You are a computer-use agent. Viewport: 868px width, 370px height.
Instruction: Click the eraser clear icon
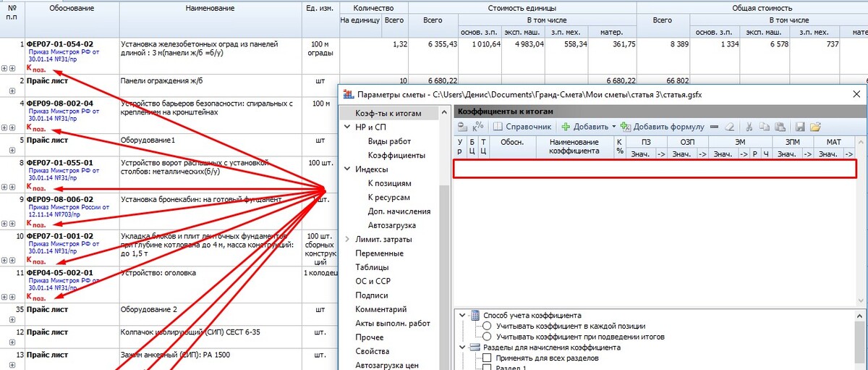pos(730,127)
